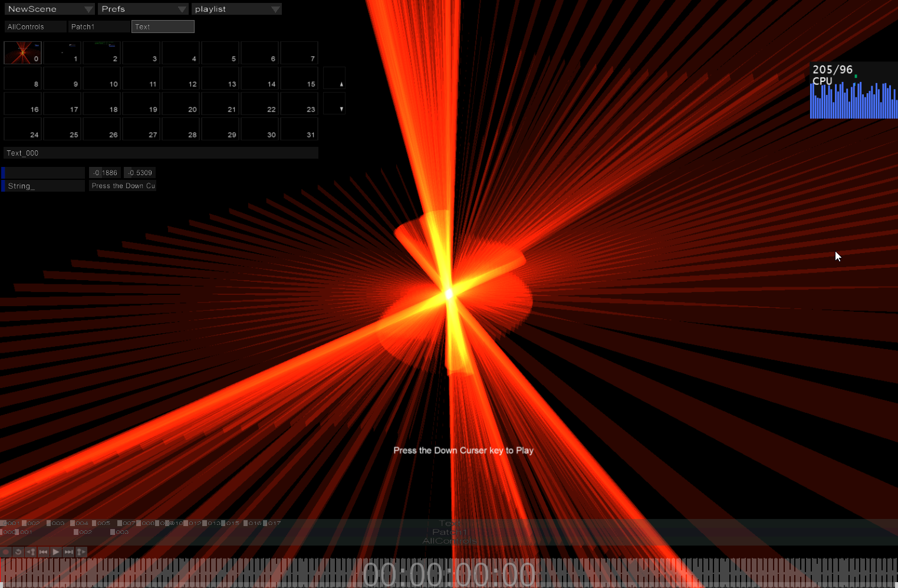Open the playlist dropdown
898x588 pixels.
coord(236,9)
